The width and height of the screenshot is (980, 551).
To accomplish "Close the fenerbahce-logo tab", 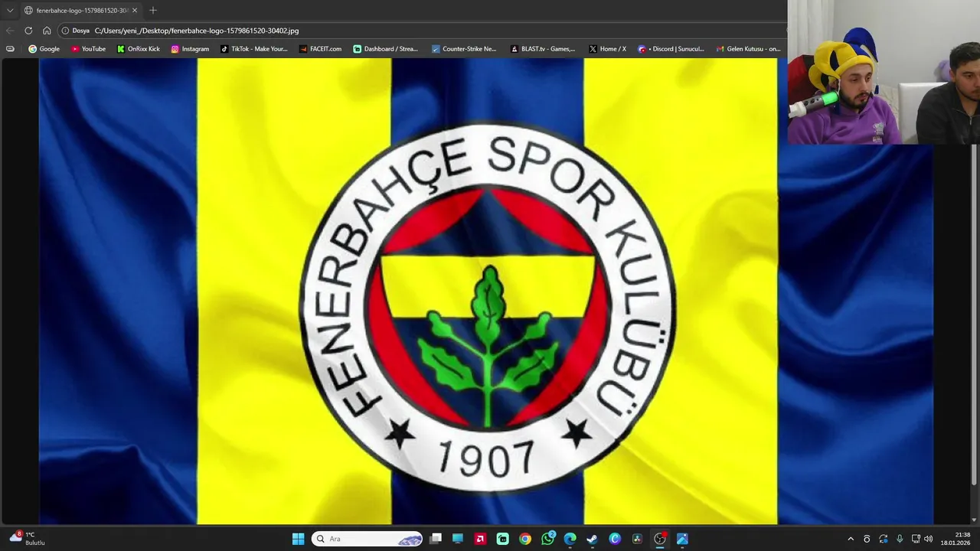I will point(135,11).
